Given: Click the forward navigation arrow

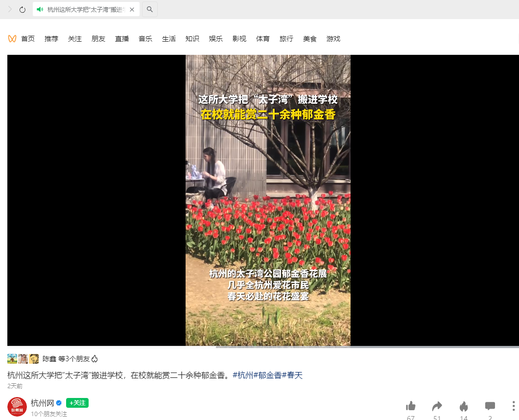Looking at the screenshot, I should point(10,9).
